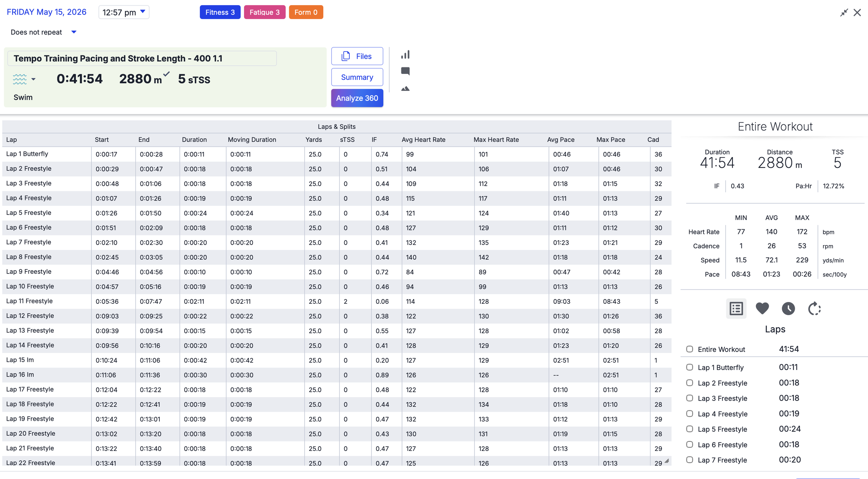
Task: Collapse the workout window with shrink icon
Action: 844,12
